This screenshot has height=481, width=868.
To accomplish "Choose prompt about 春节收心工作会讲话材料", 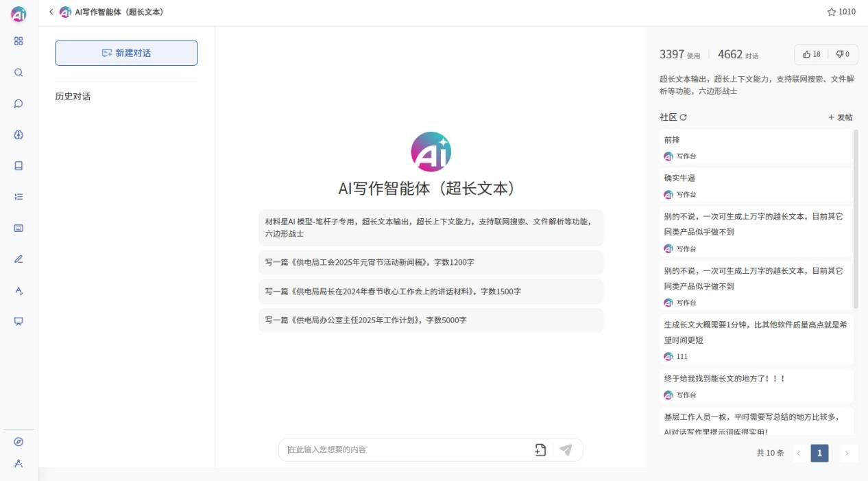I will click(431, 291).
